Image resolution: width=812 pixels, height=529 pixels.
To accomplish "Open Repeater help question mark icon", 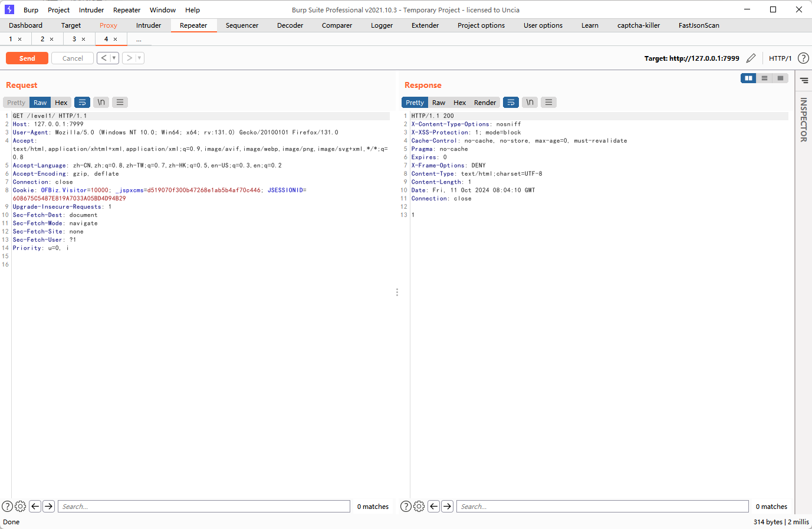I will click(803, 58).
